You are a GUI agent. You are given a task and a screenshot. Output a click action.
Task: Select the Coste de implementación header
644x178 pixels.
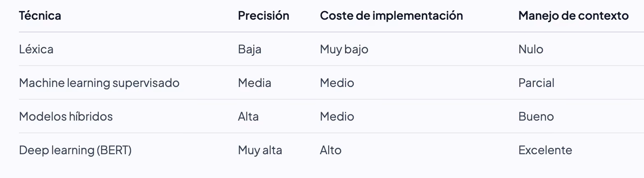click(391, 16)
